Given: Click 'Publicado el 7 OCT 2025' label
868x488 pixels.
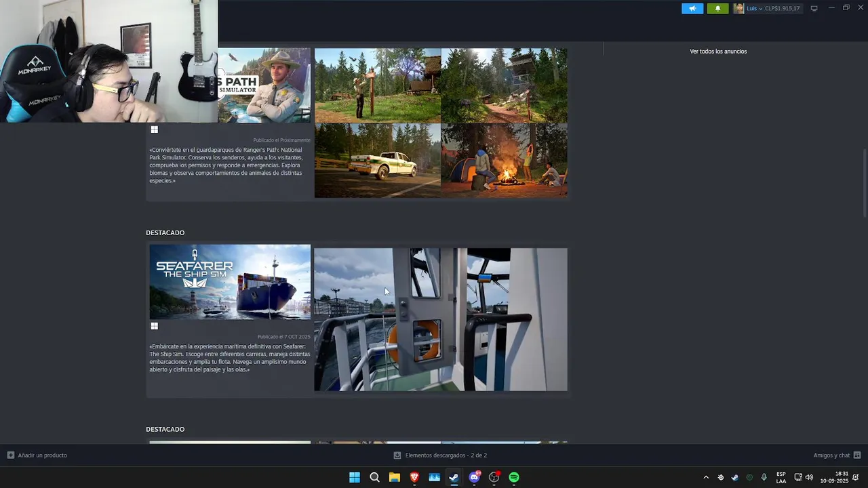Looking at the screenshot, I should [283, 337].
